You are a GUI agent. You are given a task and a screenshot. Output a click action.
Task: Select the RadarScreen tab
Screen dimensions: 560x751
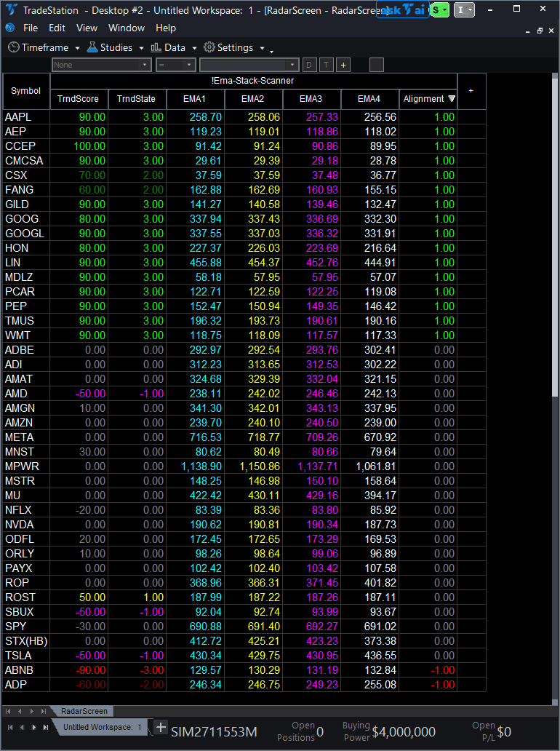tap(84, 711)
